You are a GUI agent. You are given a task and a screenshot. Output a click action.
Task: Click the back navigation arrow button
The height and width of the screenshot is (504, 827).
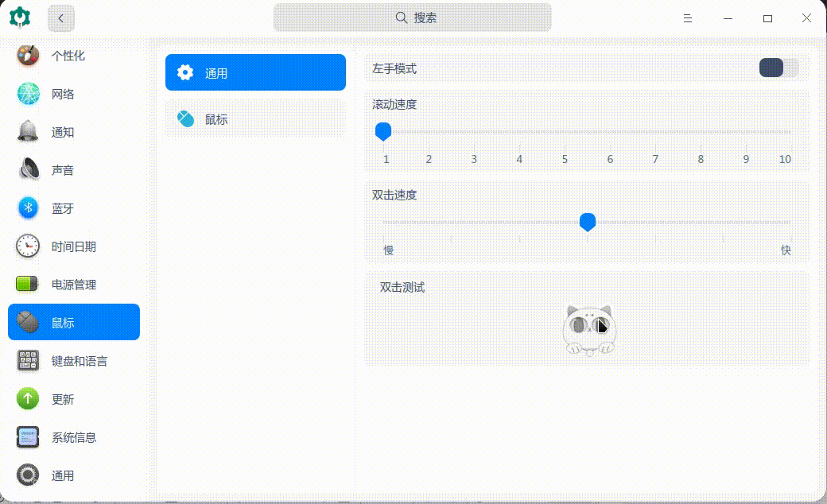pyautogui.click(x=61, y=17)
